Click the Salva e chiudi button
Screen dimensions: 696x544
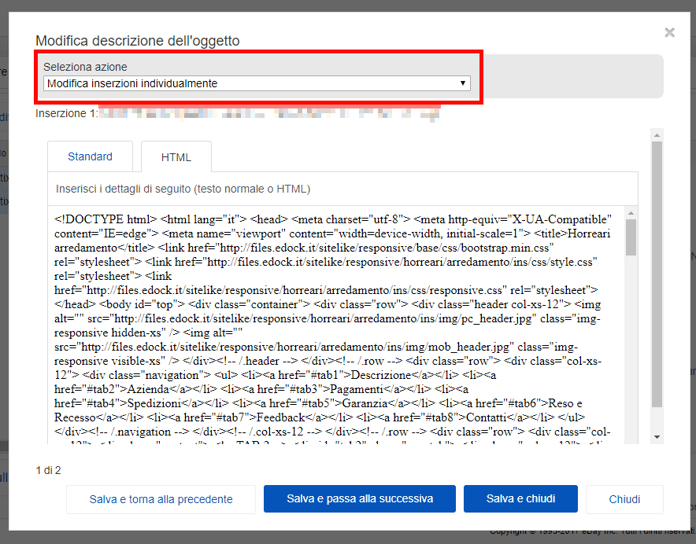(x=519, y=499)
